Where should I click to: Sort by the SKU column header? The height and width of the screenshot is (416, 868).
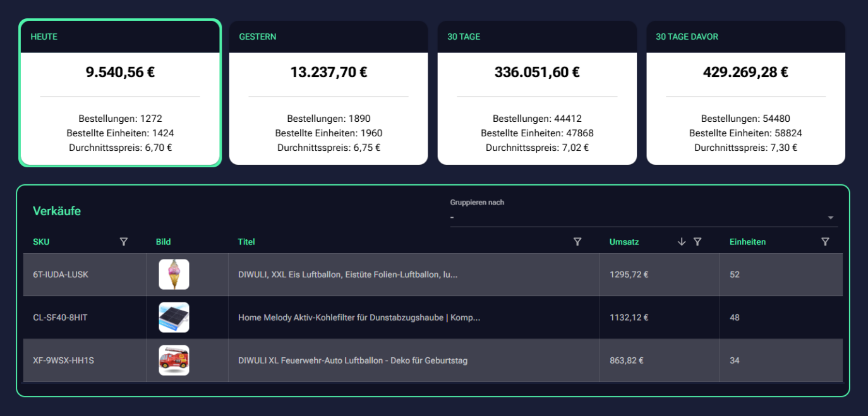click(x=41, y=242)
